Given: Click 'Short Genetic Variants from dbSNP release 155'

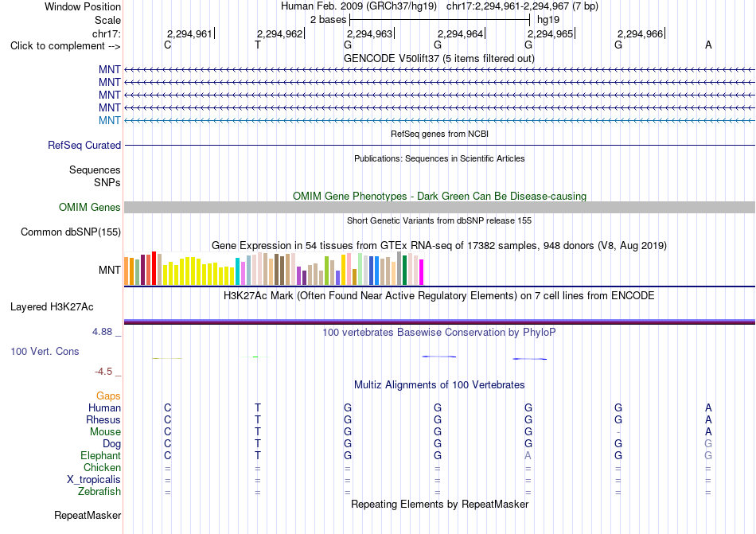Looking at the screenshot, I should coord(439,220).
